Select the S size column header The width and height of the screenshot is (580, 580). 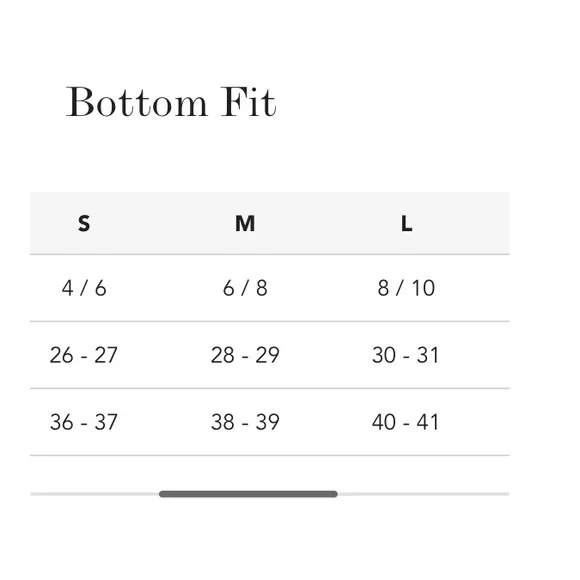pyautogui.click(x=84, y=223)
